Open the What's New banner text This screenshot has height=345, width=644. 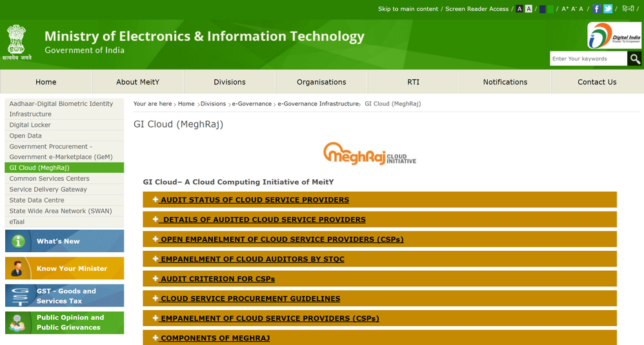pos(58,241)
